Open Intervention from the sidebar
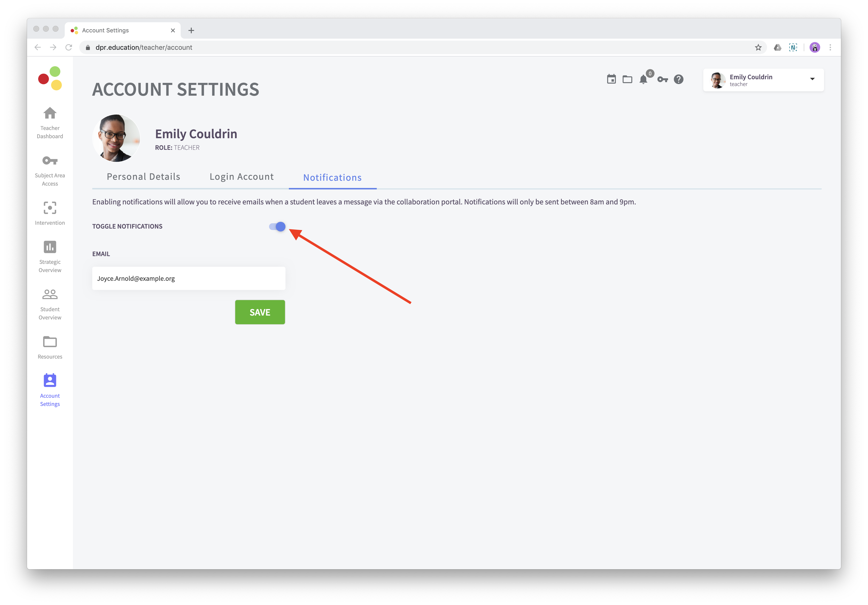 [50, 213]
